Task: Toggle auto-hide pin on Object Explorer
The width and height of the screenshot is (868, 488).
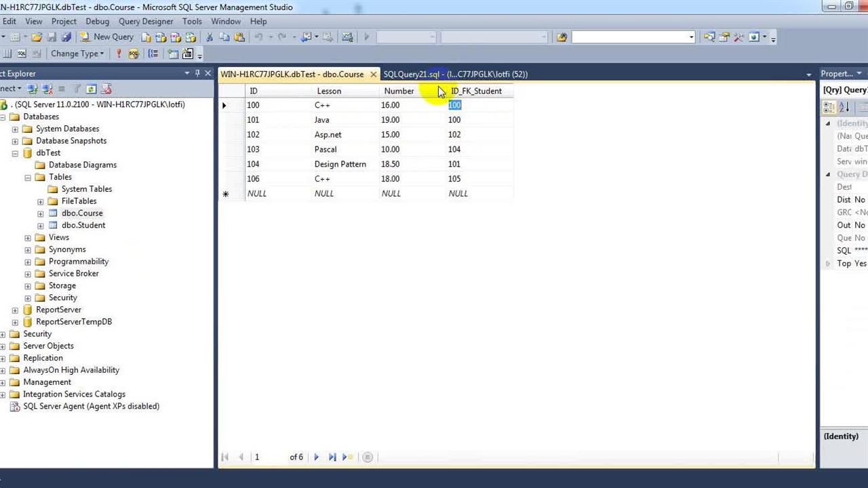Action: tap(197, 73)
